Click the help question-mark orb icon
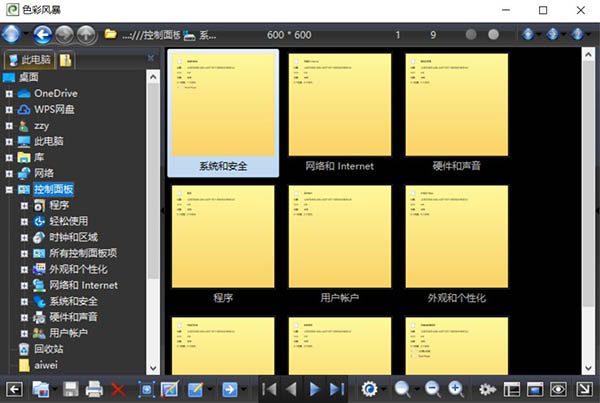This screenshot has height=403, width=600. click(x=577, y=34)
